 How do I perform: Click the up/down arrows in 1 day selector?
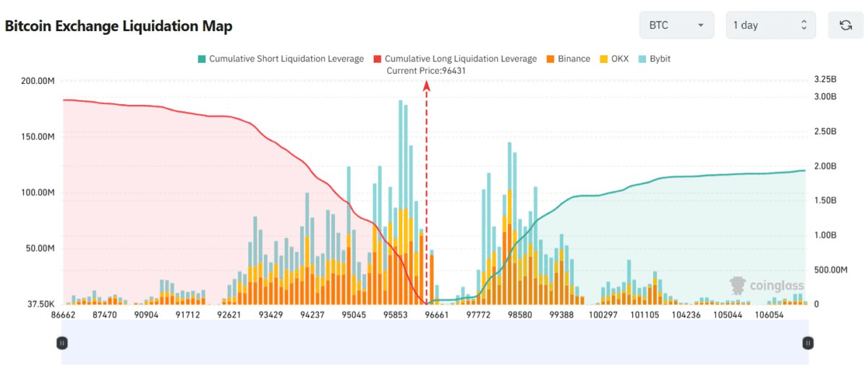click(804, 25)
